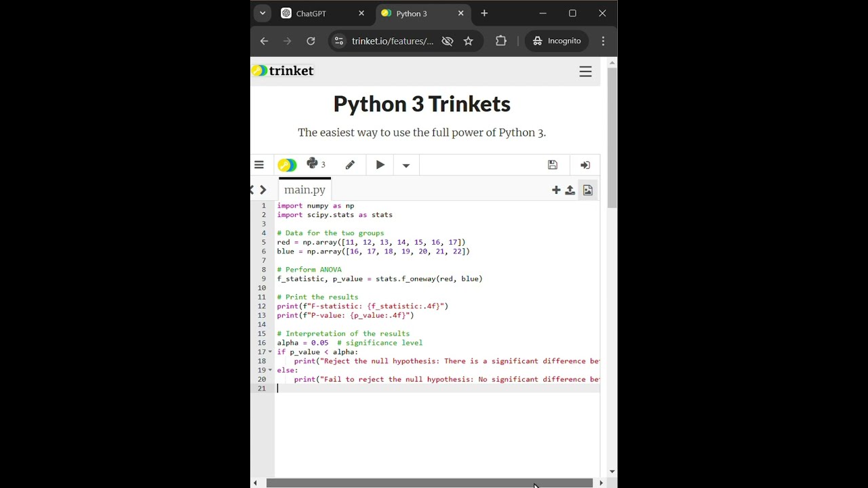Open the site hamburger menu at the top right
868x488 pixels.
tap(585, 72)
